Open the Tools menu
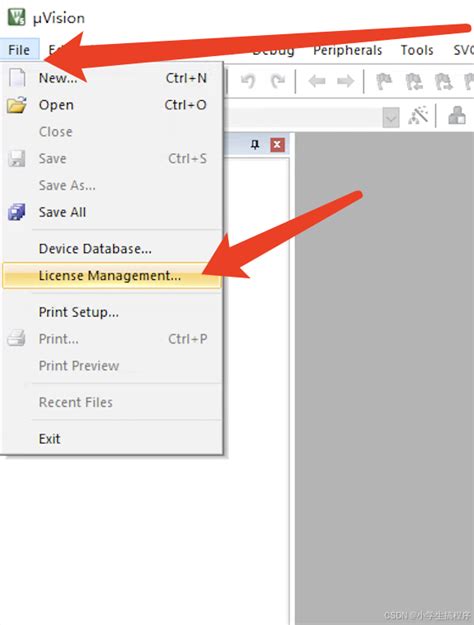 click(x=417, y=50)
